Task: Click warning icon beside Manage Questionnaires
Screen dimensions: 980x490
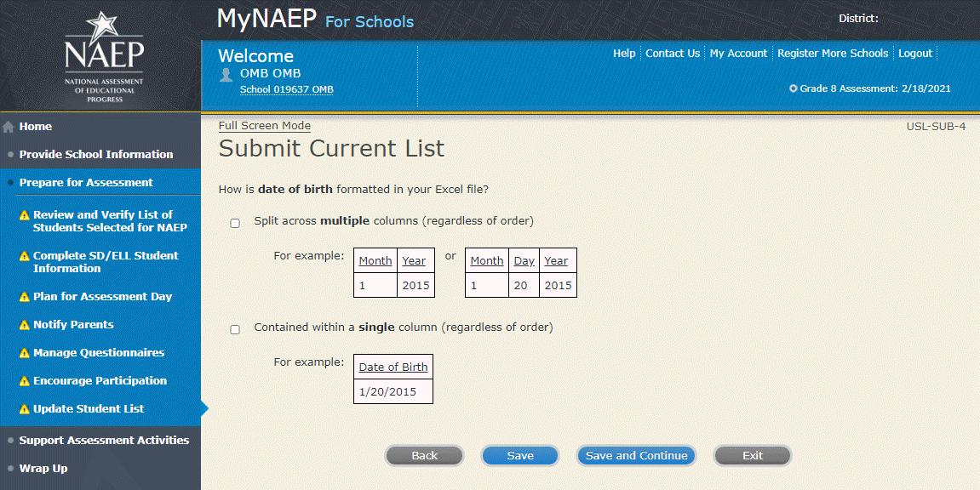Action: tap(25, 353)
